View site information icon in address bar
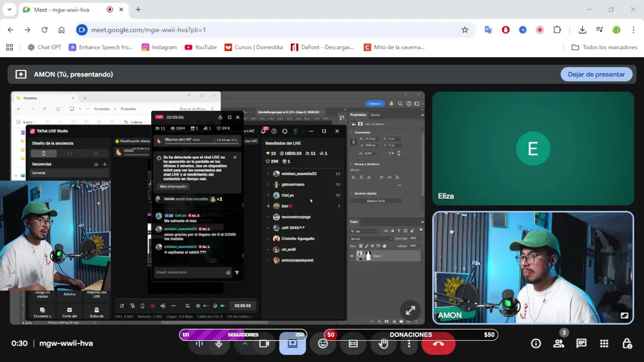Viewport: 644px width, 362px height. point(82,30)
